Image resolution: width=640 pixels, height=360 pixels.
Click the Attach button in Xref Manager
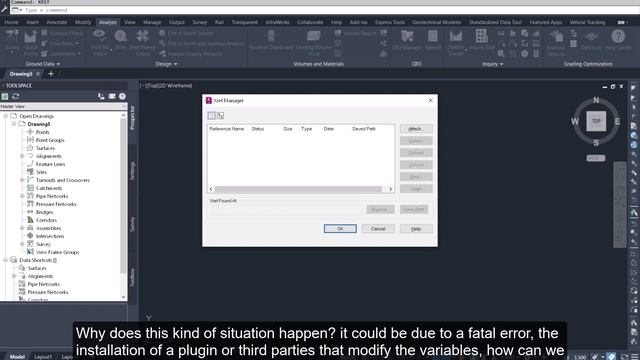(416, 129)
